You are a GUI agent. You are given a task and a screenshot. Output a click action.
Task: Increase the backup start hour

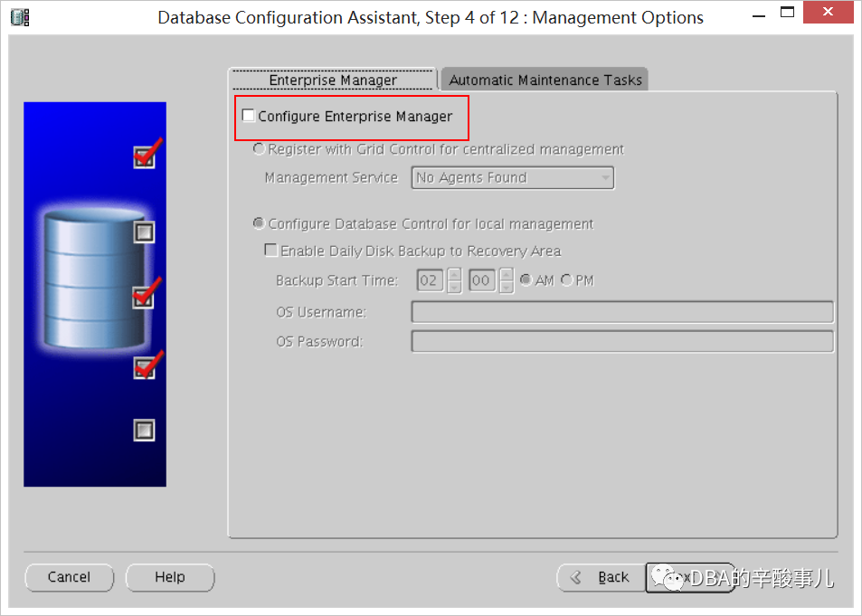[454, 274]
